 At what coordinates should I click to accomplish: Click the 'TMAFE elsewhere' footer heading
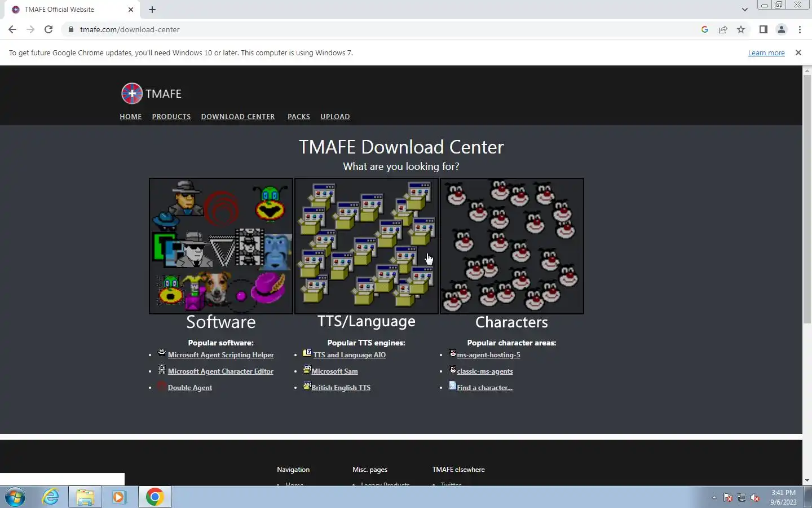click(458, 470)
